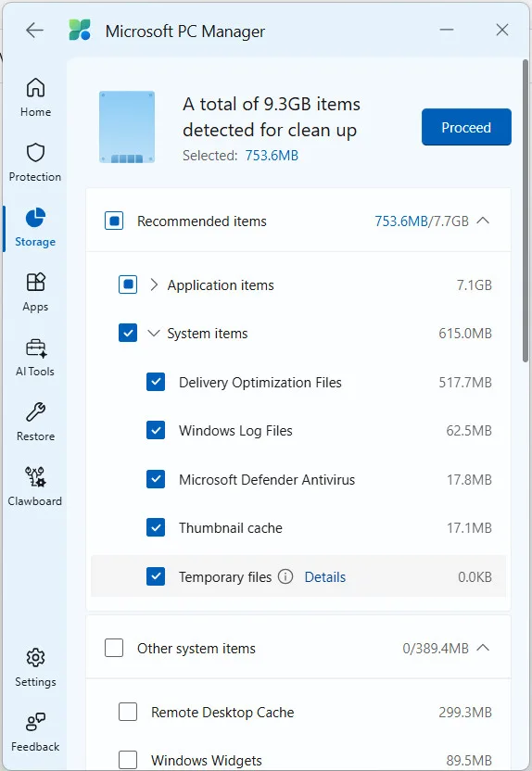The width and height of the screenshot is (532, 771).
Task: Open the Clawboard section
Action: (35, 487)
